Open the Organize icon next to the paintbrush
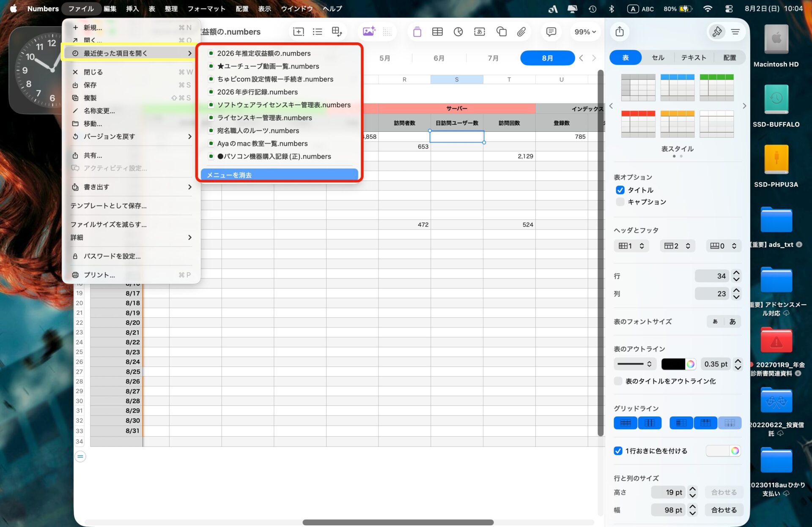The width and height of the screenshot is (812, 527). coord(735,32)
